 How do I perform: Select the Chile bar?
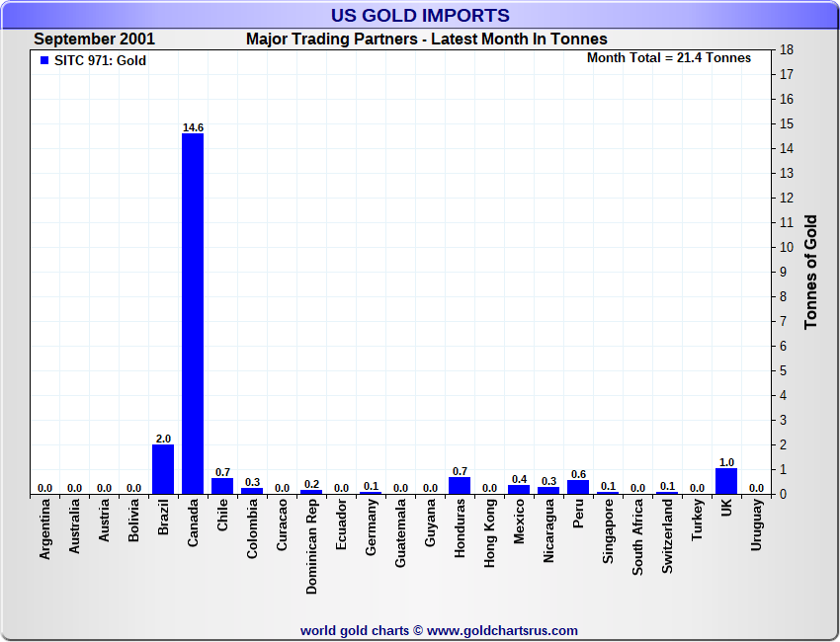click(x=222, y=485)
